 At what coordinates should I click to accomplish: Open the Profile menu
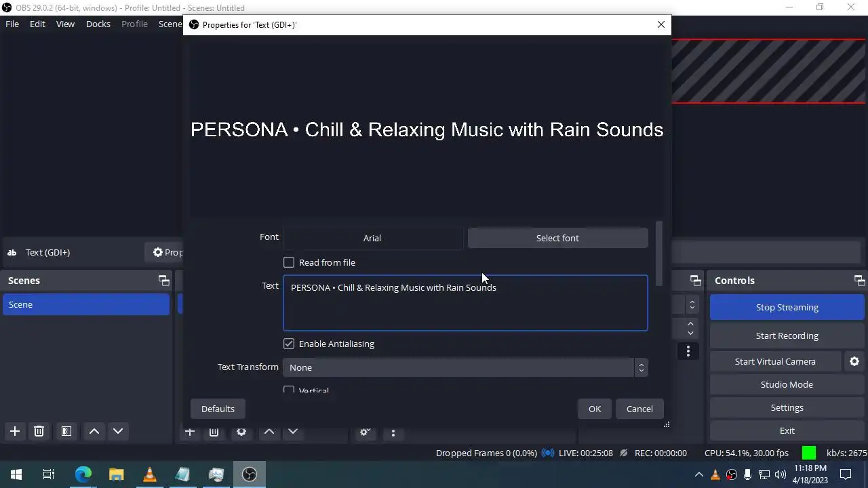(x=134, y=24)
